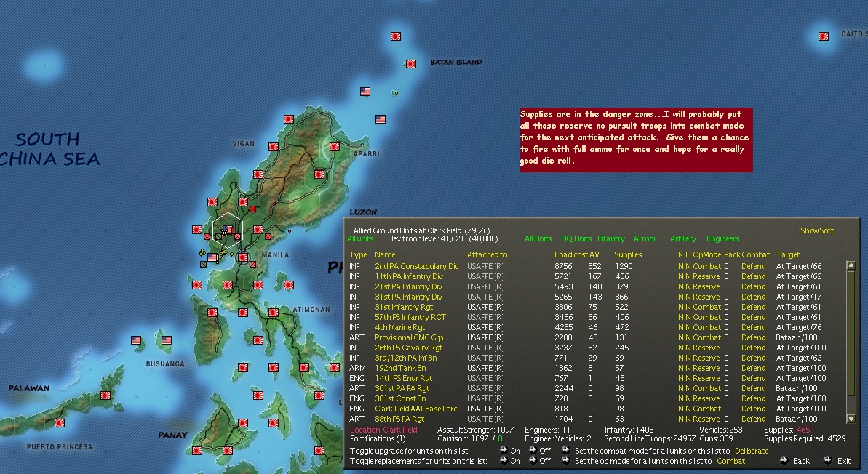This screenshot has width=868, height=474.
Task: Click the arrow icon next to Back
Action: [784, 460]
